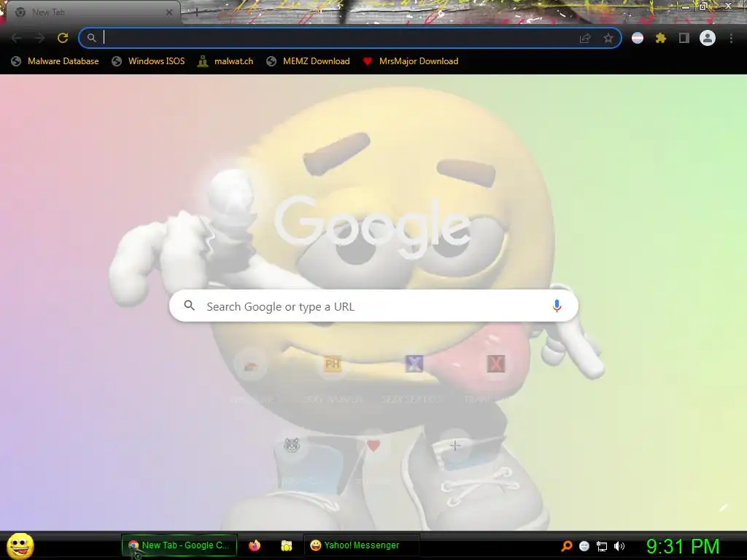Open the yellow folder taskbar icon
747x560 pixels.
286,545
